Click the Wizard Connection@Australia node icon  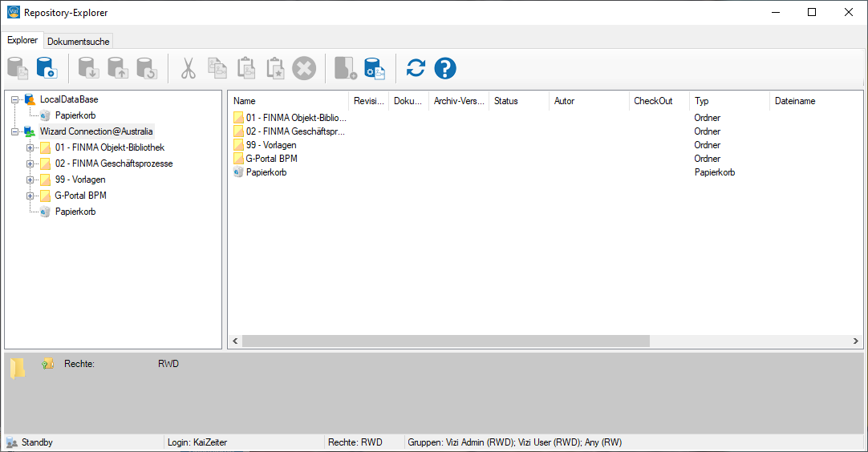30,131
